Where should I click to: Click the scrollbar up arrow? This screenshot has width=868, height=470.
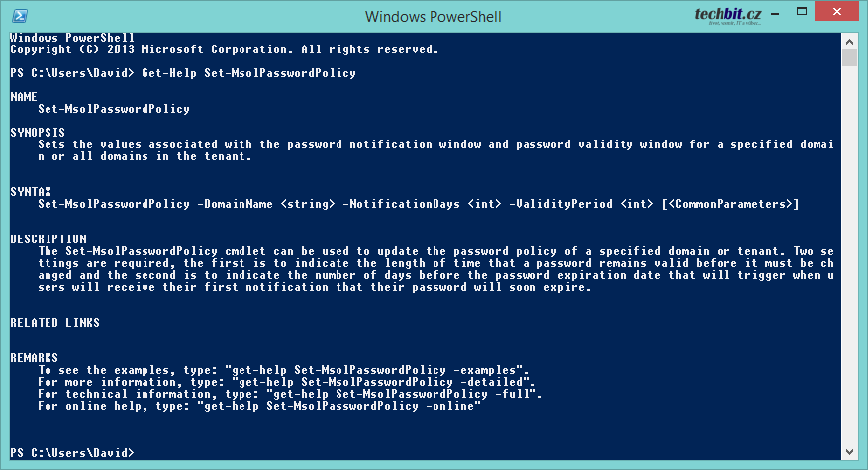pos(850,42)
